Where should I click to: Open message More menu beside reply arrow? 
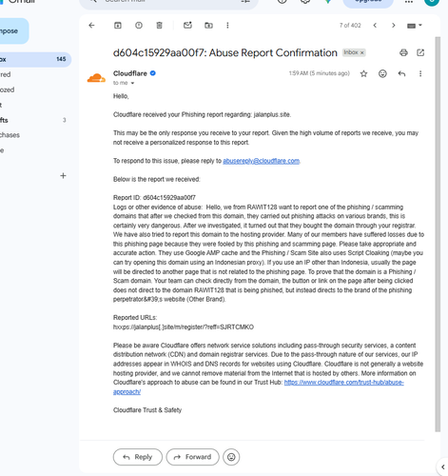(420, 73)
